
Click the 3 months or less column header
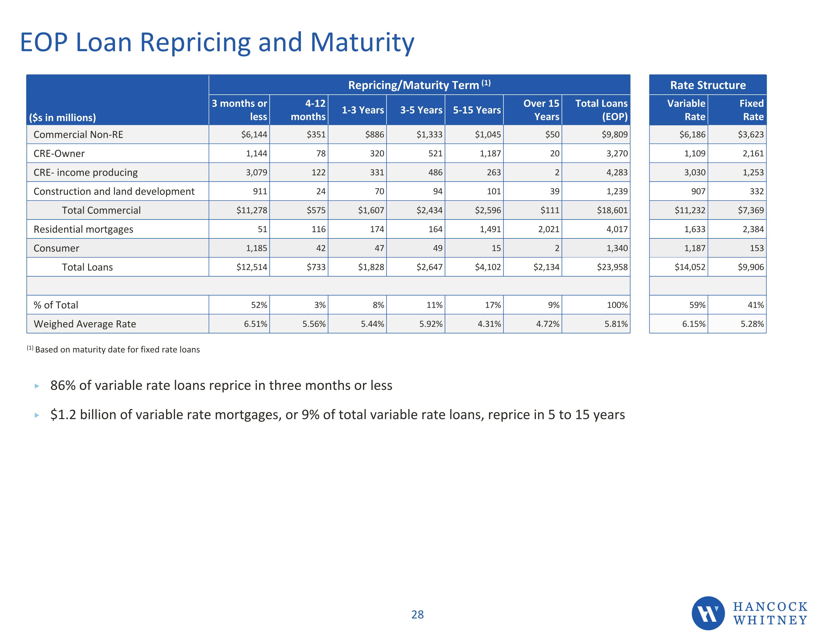(239, 110)
